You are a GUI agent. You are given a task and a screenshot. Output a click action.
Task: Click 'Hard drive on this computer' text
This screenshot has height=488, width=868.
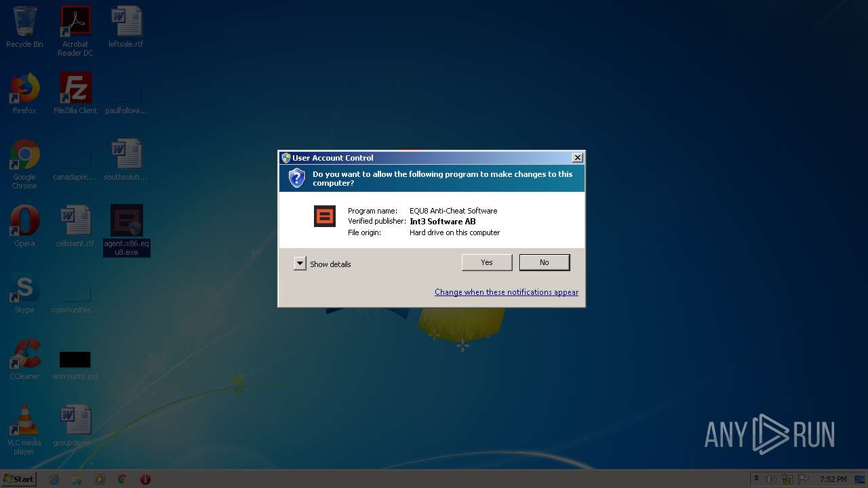(455, 232)
